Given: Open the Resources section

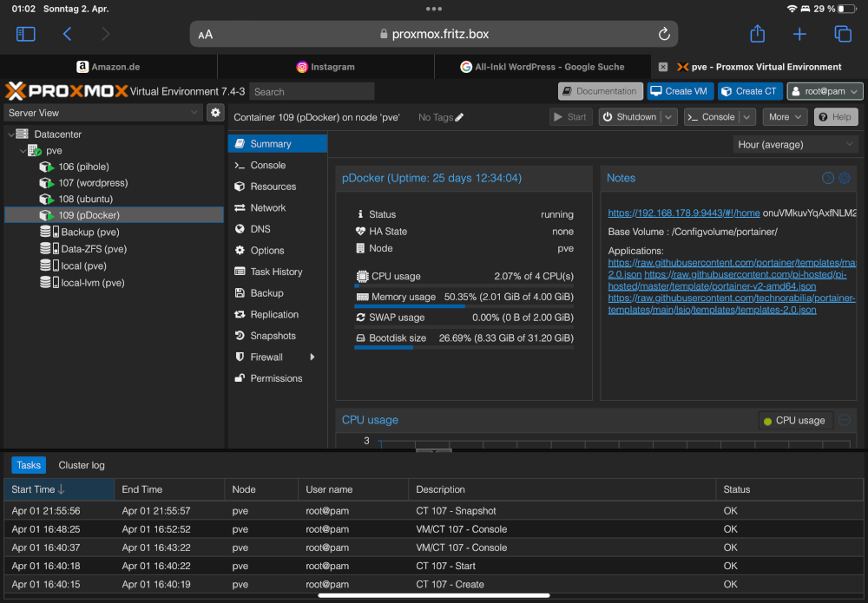Looking at the screenshot, I should (278, 187).
